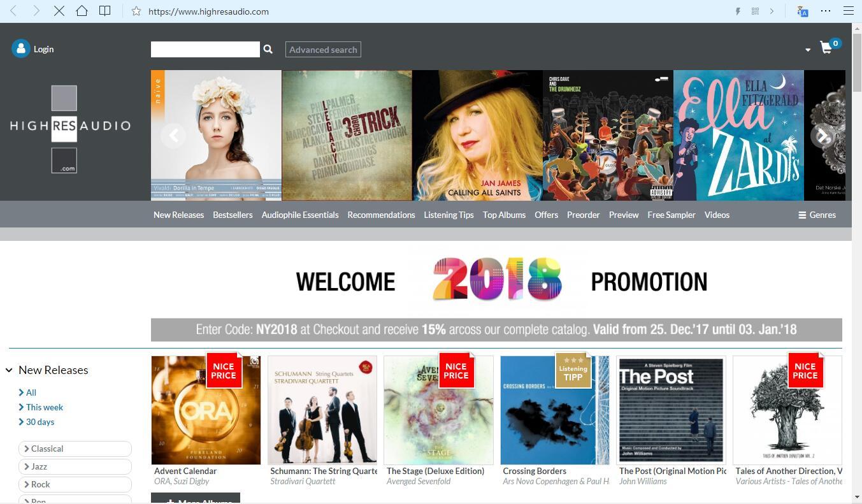Image resolution: width=862 pixels, height=504 pixels.
Task: Open dropdown arrow beside the cart
Action: tap(808, 50)
